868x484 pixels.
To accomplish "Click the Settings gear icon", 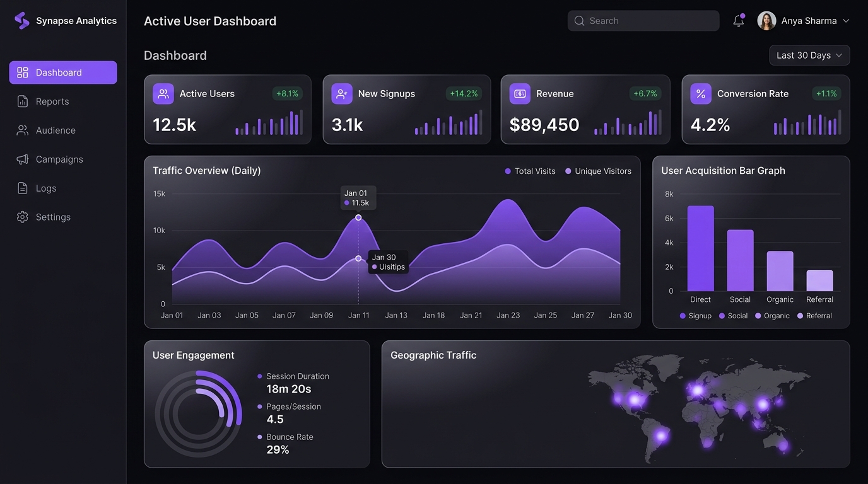I will pos(23,217).
